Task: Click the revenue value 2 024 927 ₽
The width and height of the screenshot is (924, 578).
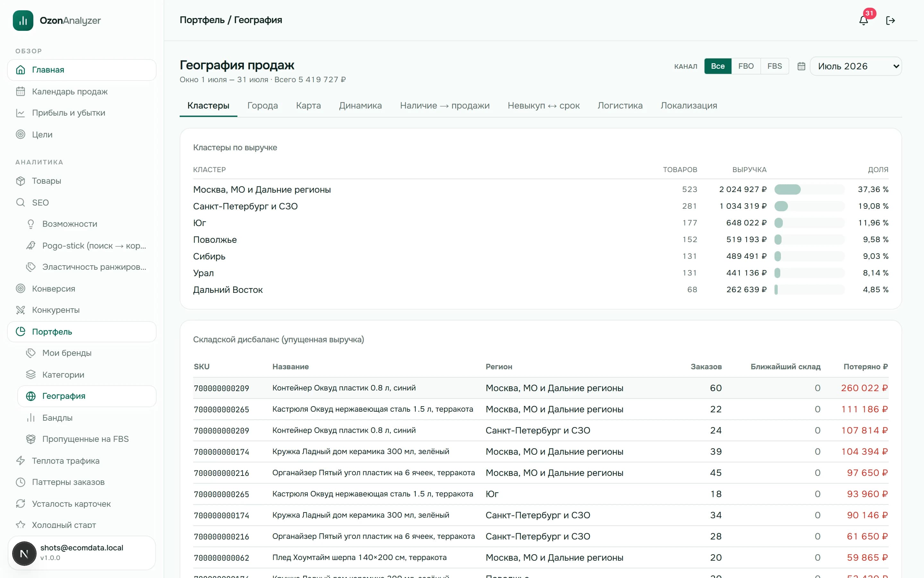Action: click(743, 189)
